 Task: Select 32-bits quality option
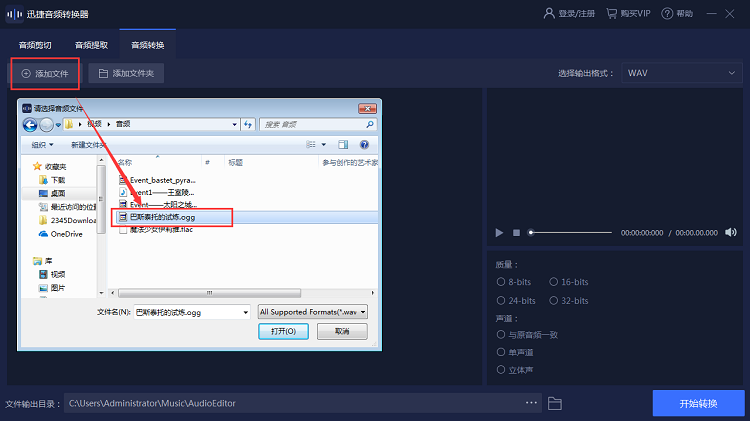569,300
